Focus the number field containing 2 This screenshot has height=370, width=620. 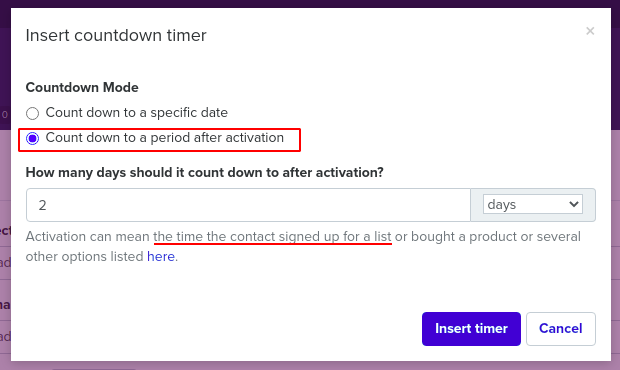pyautogui.click(x=248, y=205)
